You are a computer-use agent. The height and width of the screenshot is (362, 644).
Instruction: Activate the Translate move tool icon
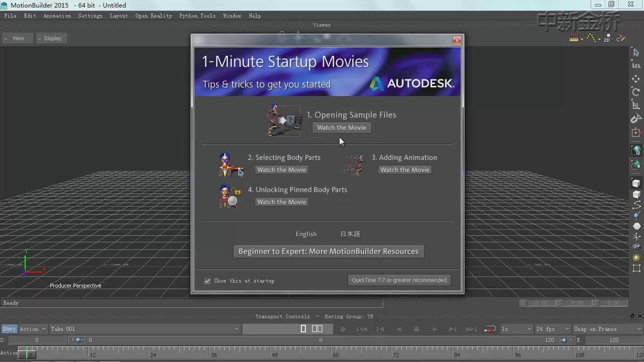coord(636,78)
